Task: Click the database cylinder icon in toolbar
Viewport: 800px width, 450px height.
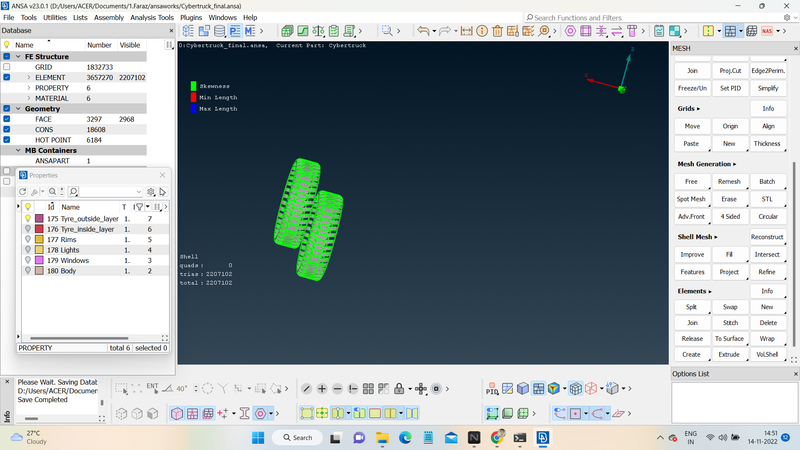Action: click(219, 31)
